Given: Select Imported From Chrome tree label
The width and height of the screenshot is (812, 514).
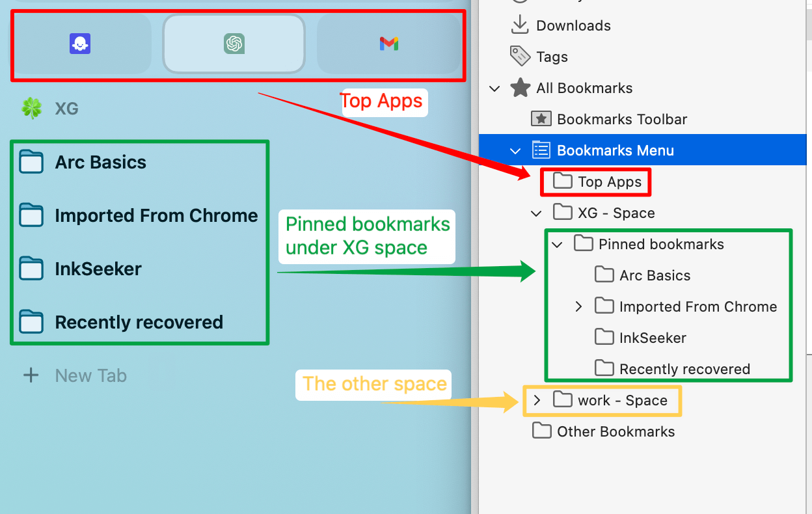Looking at the screenshot, I should click(698, 306).
